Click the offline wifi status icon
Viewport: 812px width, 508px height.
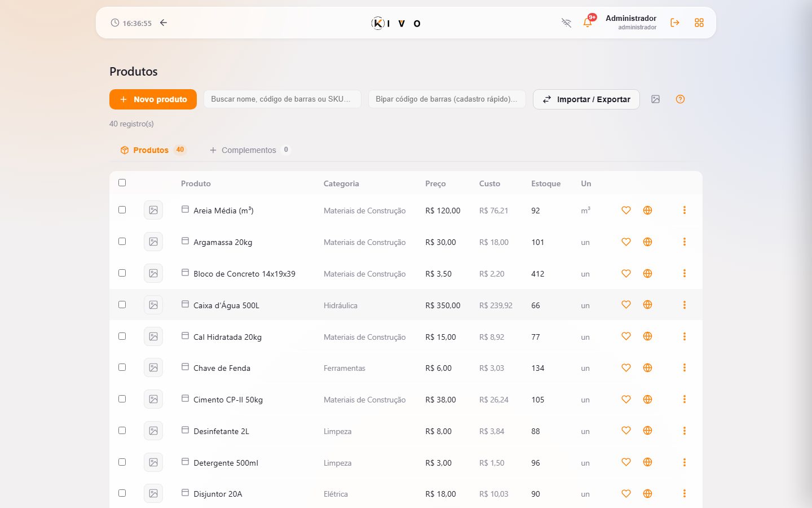(x=566, y=23)
